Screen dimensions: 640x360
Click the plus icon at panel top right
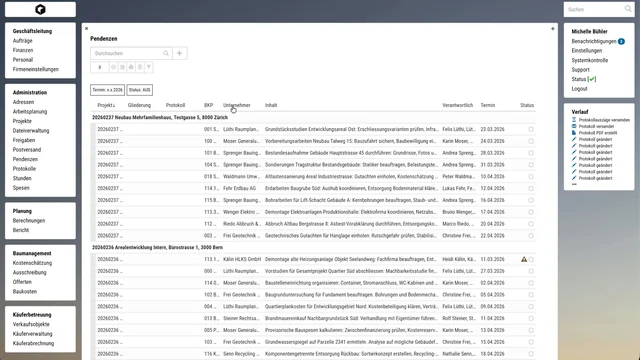point(553,29)
